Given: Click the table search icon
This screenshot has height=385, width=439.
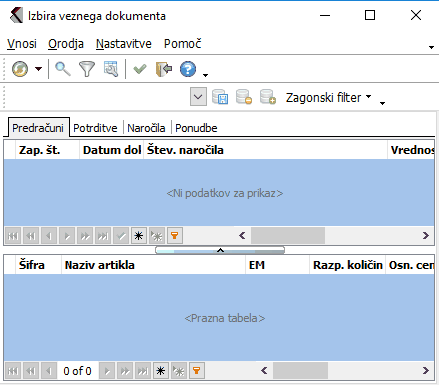Looking at the screenshot, I should point(111,69).
